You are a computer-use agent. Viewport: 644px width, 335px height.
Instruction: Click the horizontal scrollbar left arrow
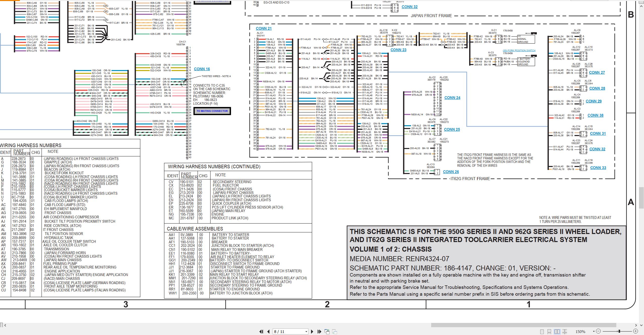coord(5,325)
